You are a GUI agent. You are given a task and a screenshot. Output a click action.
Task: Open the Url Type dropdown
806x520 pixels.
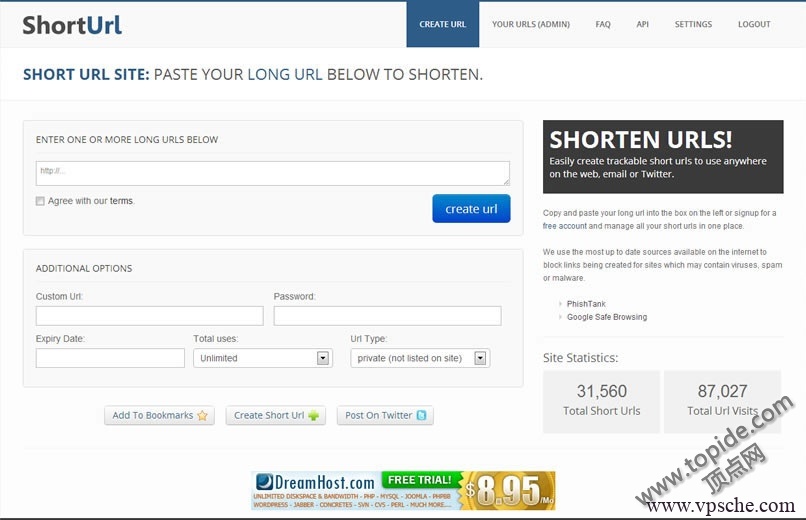pyautogui.click(x=420, y=358)
